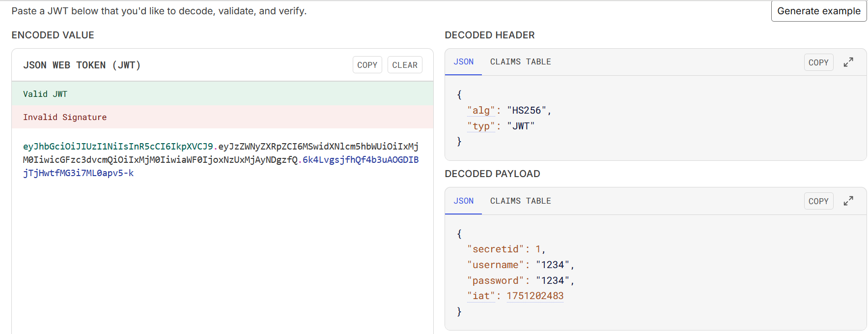The height and width of the screenshot is (334, 868).
Task: Click the DECODED PAYLOAD section title
Action: tap(492, 174)
